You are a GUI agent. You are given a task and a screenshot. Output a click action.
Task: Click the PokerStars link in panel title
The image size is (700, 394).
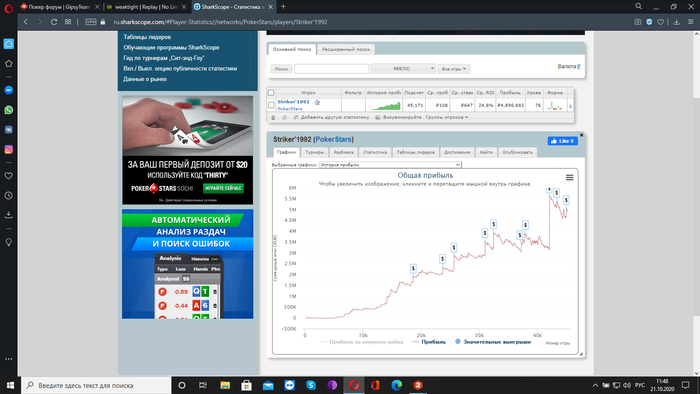tap(333, 140)
